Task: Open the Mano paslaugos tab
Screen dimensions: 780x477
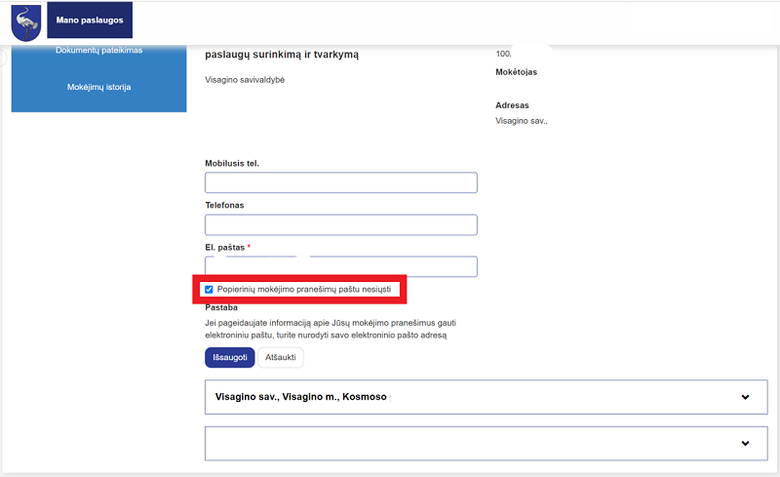Action: pyautogui.click(x=90, y=20)
